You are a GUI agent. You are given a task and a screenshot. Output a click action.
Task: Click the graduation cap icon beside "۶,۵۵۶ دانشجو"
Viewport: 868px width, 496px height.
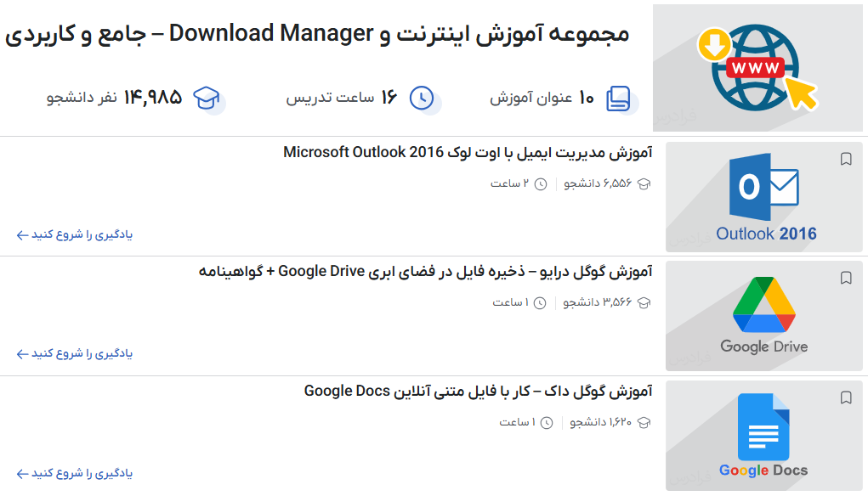[643, 183]
